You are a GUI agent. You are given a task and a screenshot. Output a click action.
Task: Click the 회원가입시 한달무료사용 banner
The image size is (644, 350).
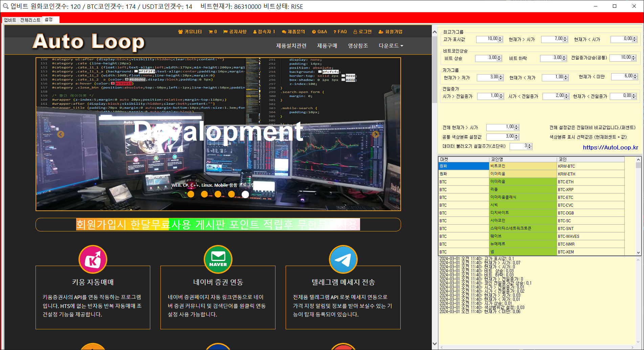(218, 224)
